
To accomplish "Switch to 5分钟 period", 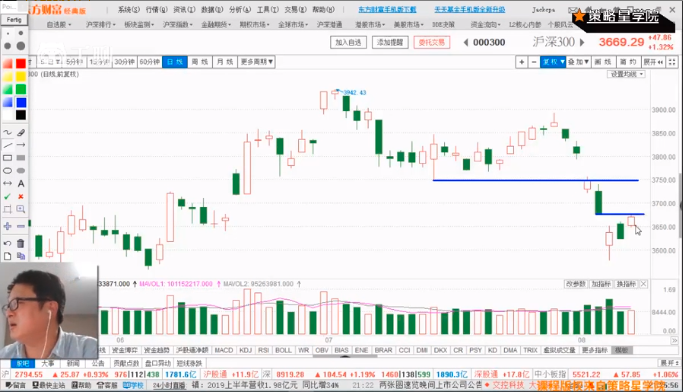I will [x=74, y=62].
